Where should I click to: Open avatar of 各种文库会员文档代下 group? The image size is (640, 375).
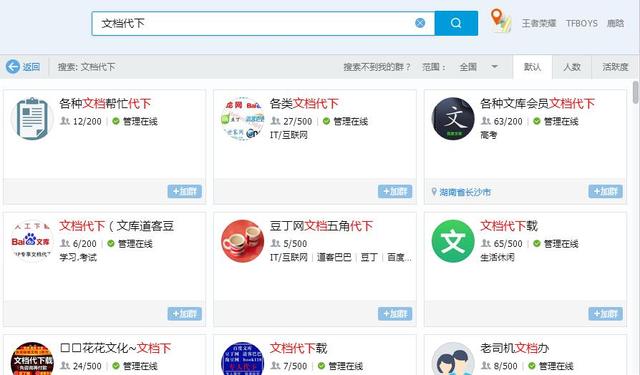[x=453, y=118]
